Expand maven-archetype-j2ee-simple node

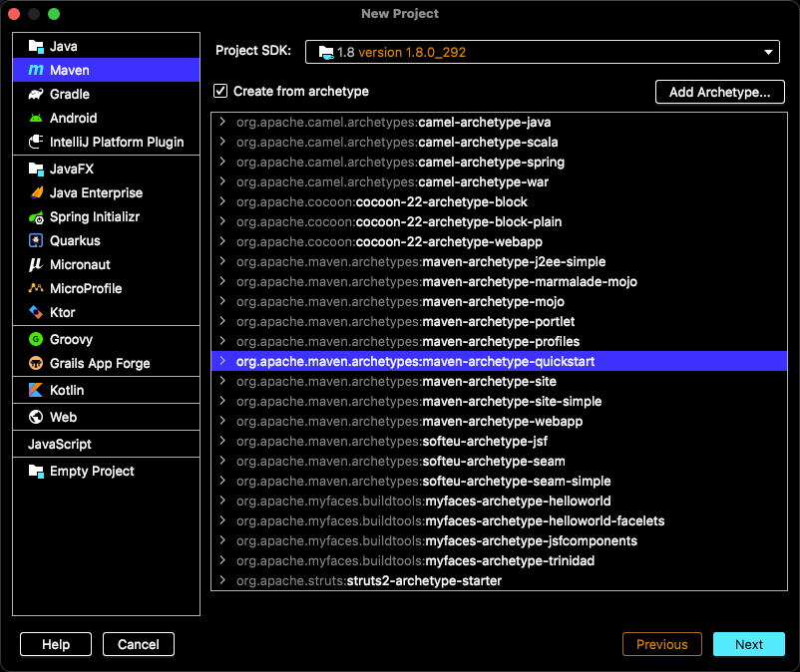click(222, 261)
